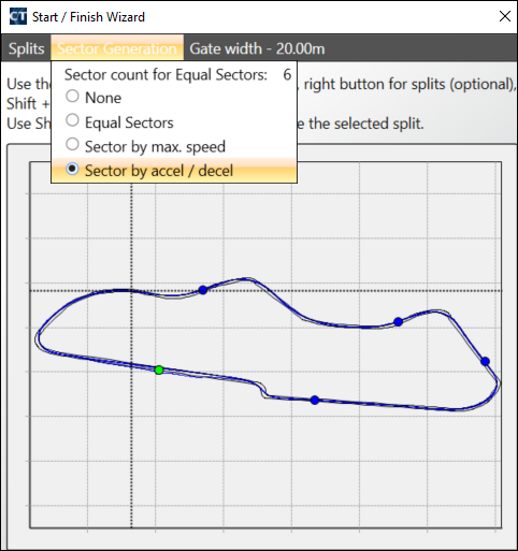Click the chicane kink on the bottom straight
Viewport: 518px width, 551px height.
[263, 390]
